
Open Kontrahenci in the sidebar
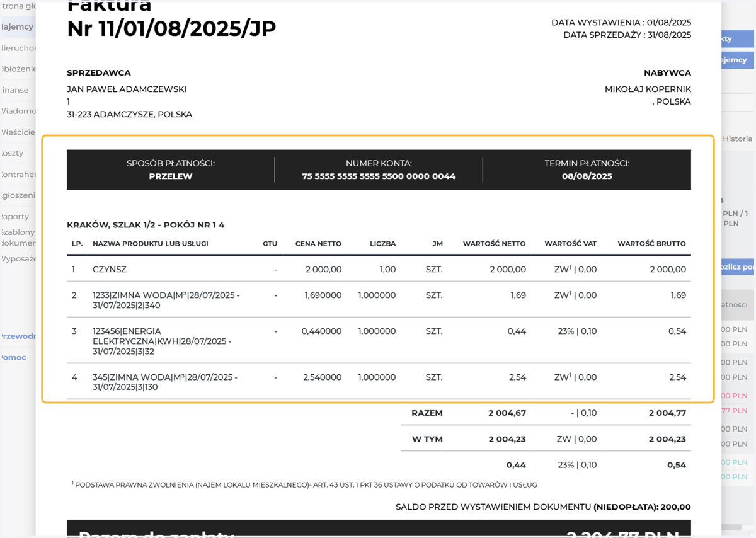click(x=18, y=175)
